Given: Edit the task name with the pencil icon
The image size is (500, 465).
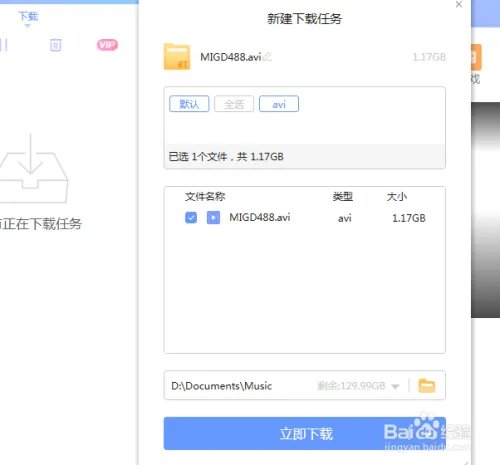Looking at the screenshot, I should (267, 57).
